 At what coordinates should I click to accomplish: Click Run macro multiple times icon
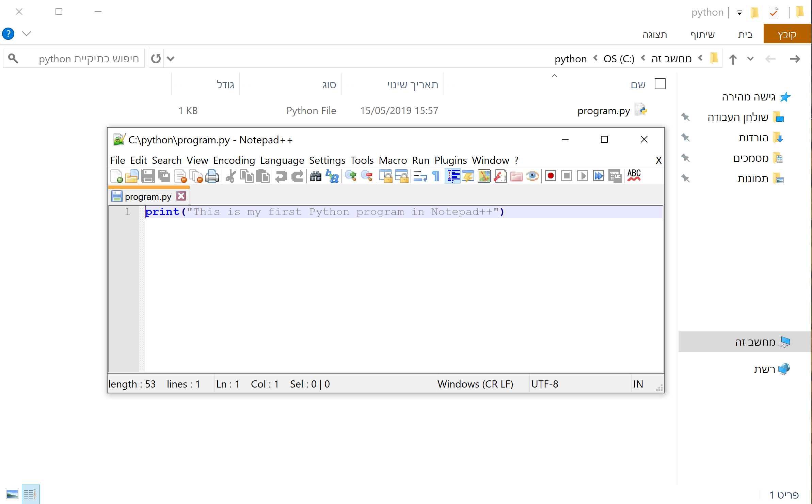pyautogui.click(x=599, y=176)
